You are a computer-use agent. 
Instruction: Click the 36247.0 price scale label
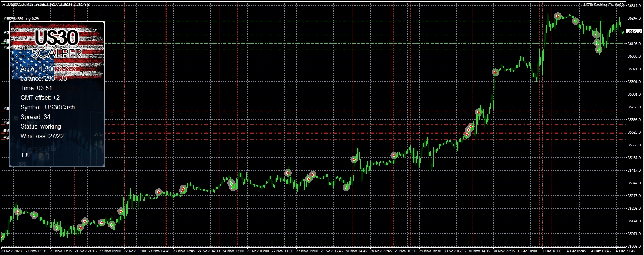(x=634, y=18)
